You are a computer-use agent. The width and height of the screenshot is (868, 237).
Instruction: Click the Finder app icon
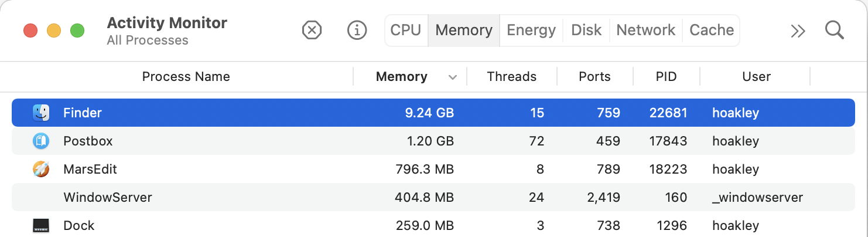pos(41,113)
